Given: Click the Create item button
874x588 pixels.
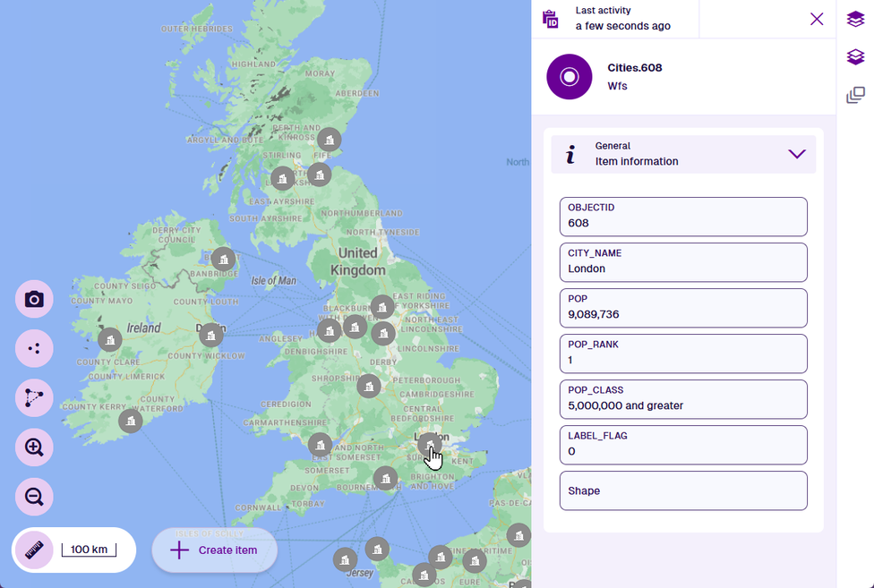Looking at the screenshot, I should tap(215, 550).
